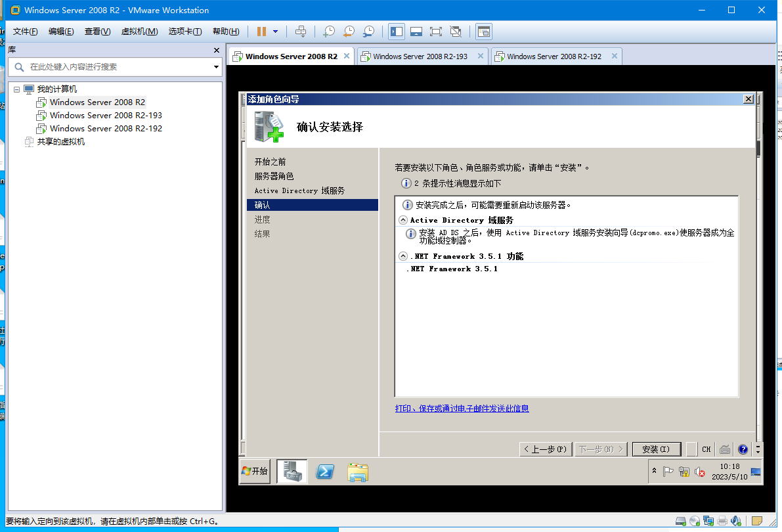This screenshot has width=782, height=532.
Task: Open the network warning tray icon
Action: tap(684, 472)
